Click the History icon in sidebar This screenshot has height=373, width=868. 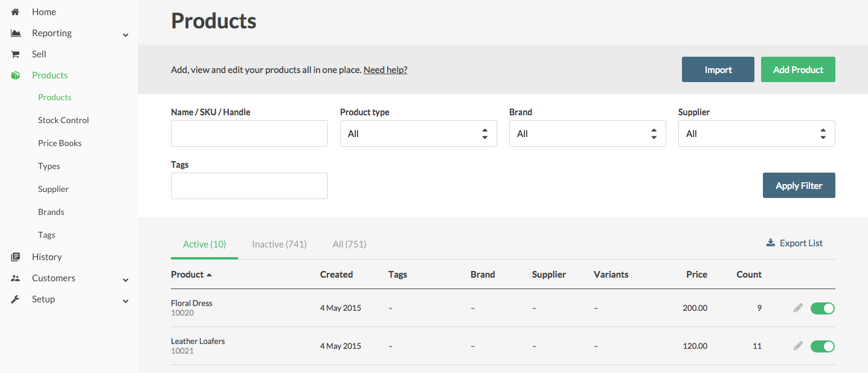click(x=16, y=257)
